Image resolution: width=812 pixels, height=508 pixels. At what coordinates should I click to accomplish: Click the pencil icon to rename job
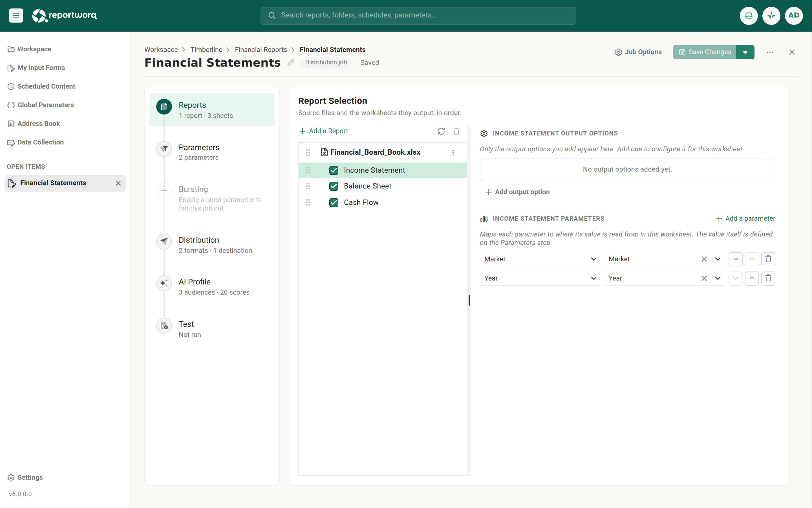291,62
